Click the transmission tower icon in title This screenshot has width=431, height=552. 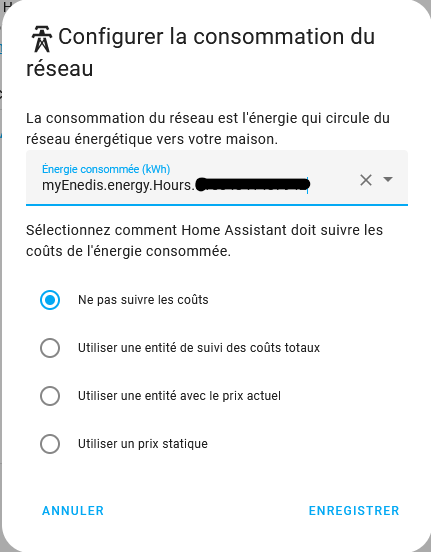pyautogui.click(x=42, y=39)
